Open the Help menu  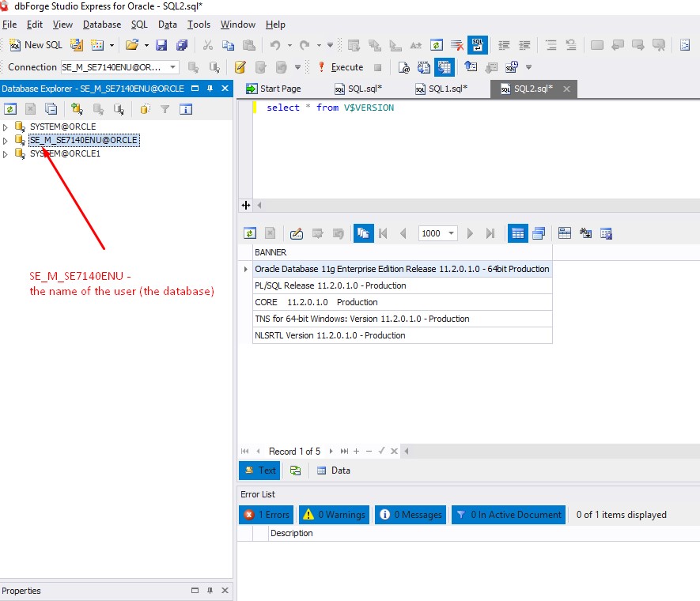tap(275, 25)
